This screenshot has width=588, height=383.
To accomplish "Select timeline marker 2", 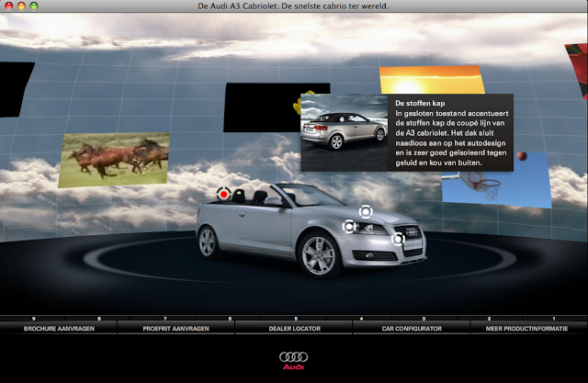I will point(489,319).
